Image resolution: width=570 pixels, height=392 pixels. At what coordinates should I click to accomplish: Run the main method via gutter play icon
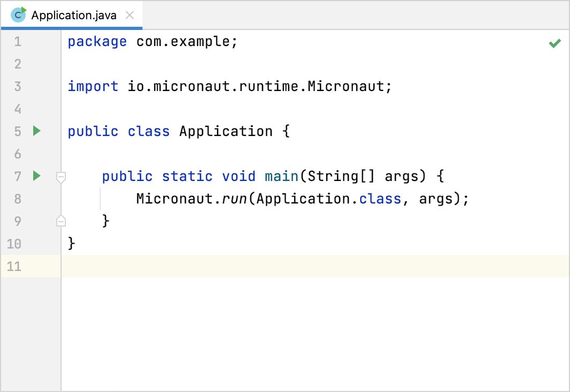tap(35, 176)
